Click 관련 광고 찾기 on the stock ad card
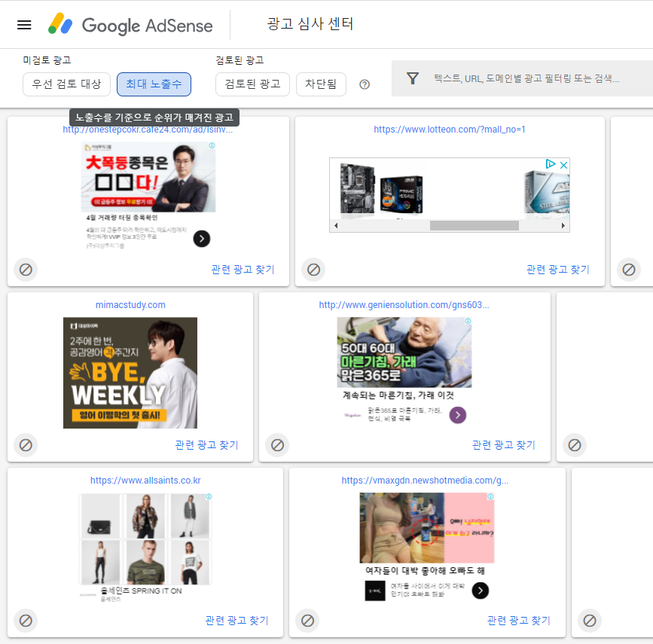This screenshot has width=653, height=644. point(243,270)
